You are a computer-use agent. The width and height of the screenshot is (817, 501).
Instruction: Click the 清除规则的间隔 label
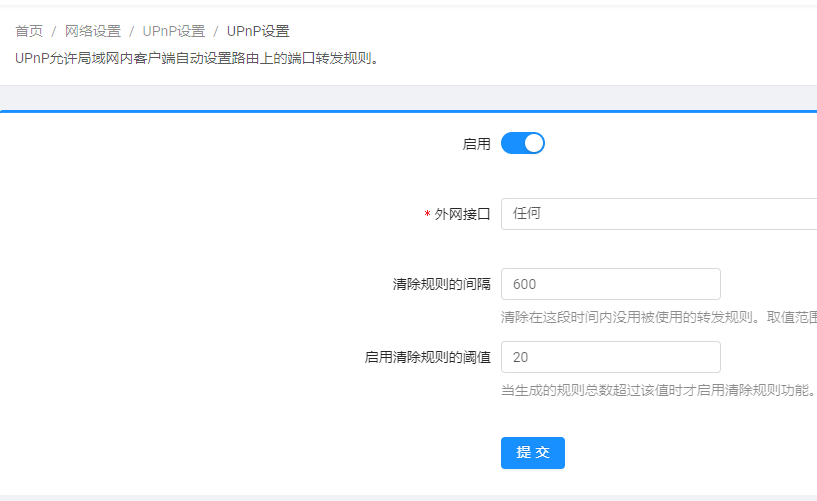point(441,284)
